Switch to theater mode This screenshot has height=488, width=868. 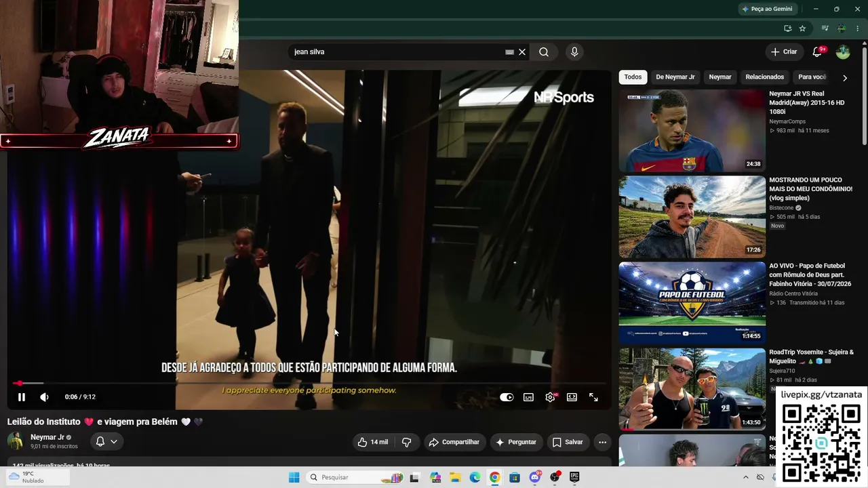[572, 397]
